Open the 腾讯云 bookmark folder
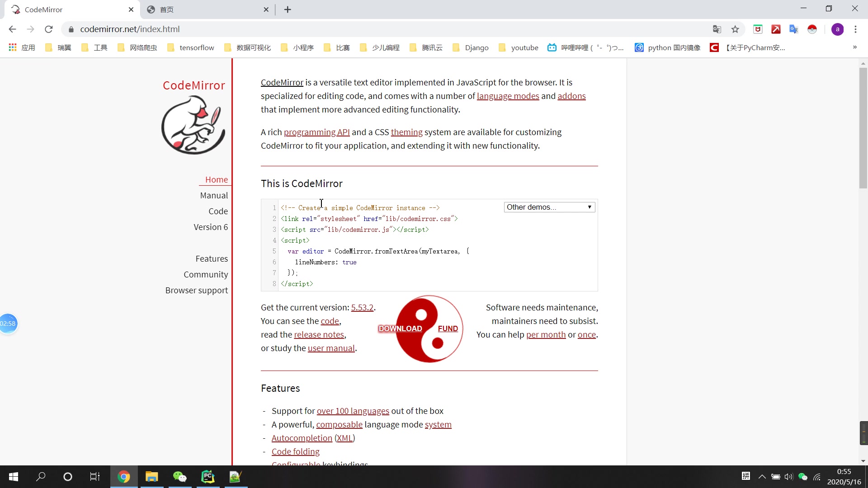This screenshot has width=868, height=488. 426,47
